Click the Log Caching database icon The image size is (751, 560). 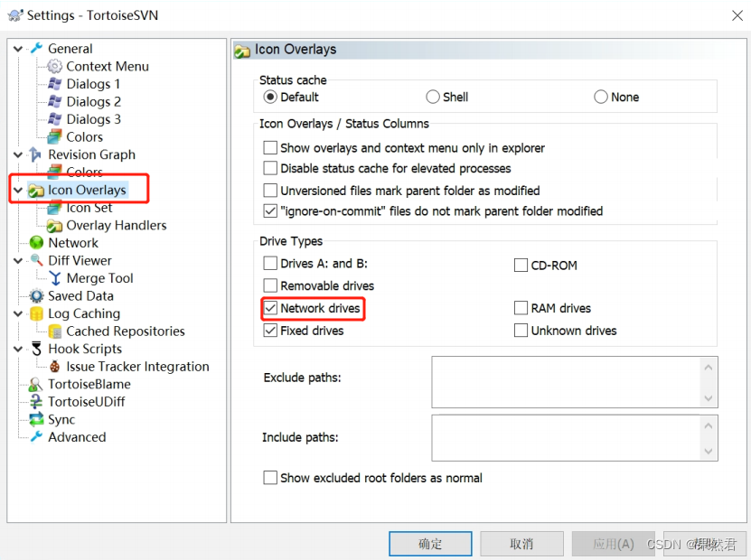point(36,313)
